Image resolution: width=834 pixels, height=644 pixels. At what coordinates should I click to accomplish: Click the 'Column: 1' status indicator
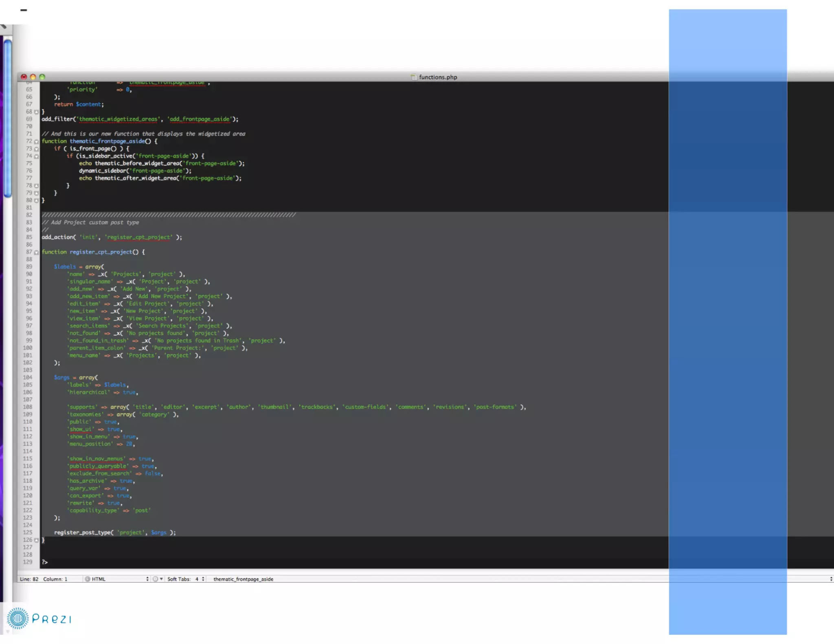[x=55, y=579]
